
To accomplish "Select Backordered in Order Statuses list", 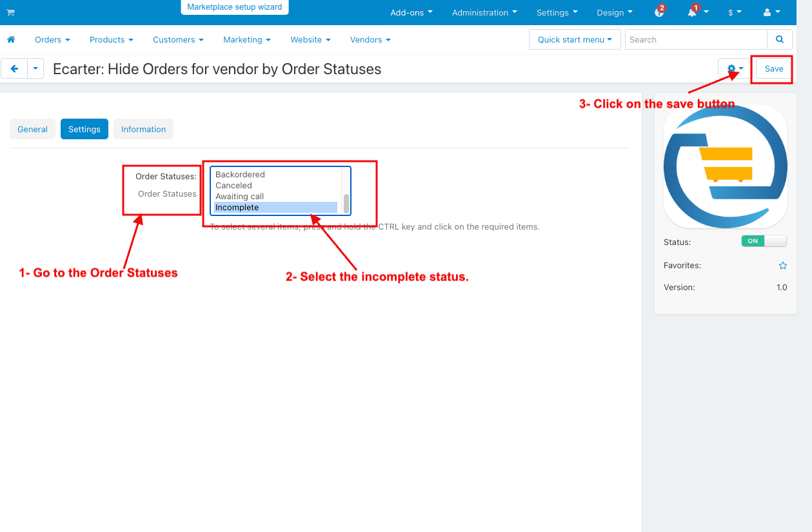I will pos(275,175).
